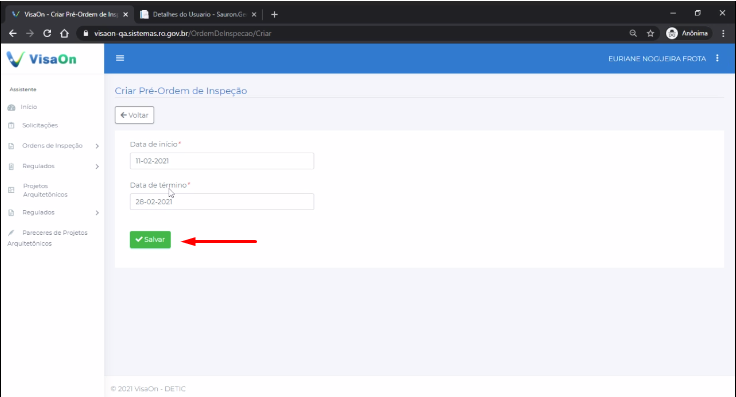Open the first Regulados sidebar item

point(38,166)
